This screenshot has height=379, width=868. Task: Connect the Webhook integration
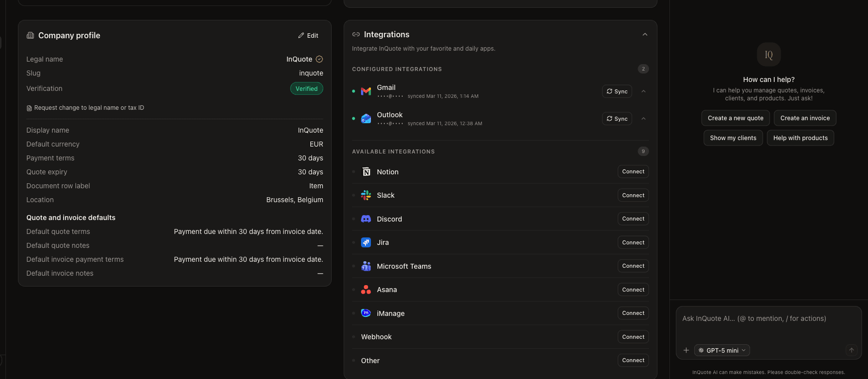[633, 337]
